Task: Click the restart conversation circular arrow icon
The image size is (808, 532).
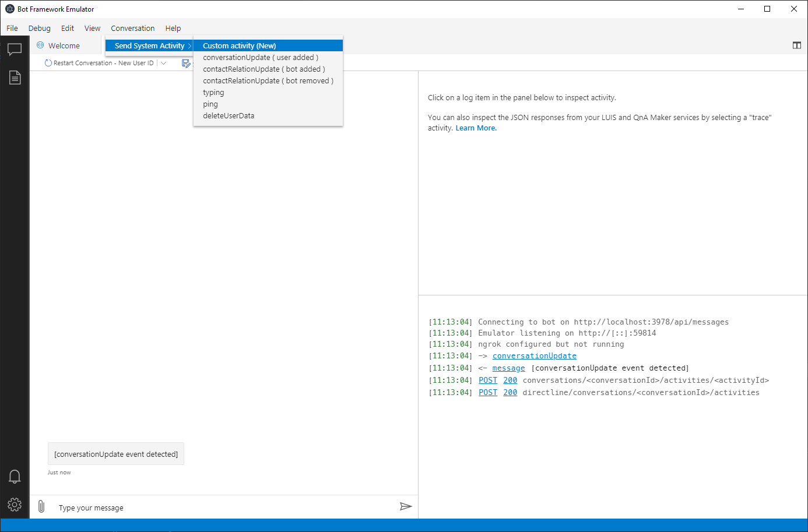Action: point(48,63)
